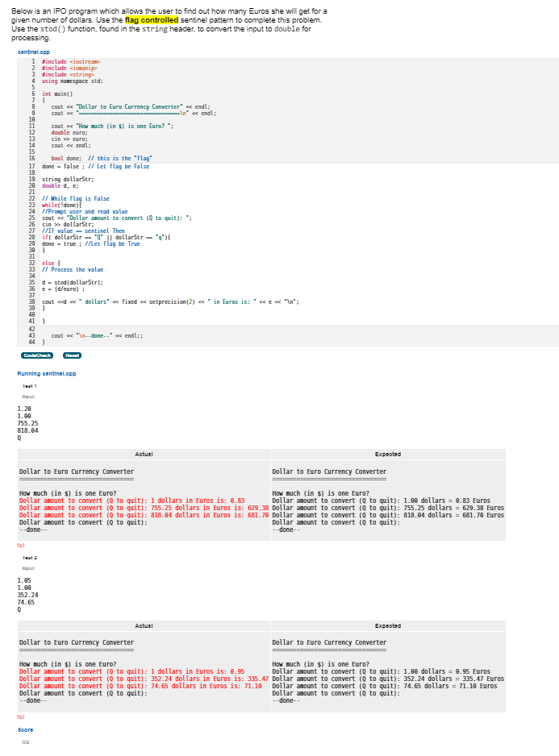
Task: Click the '// Process the value' comment
Action: coord(73,269)
